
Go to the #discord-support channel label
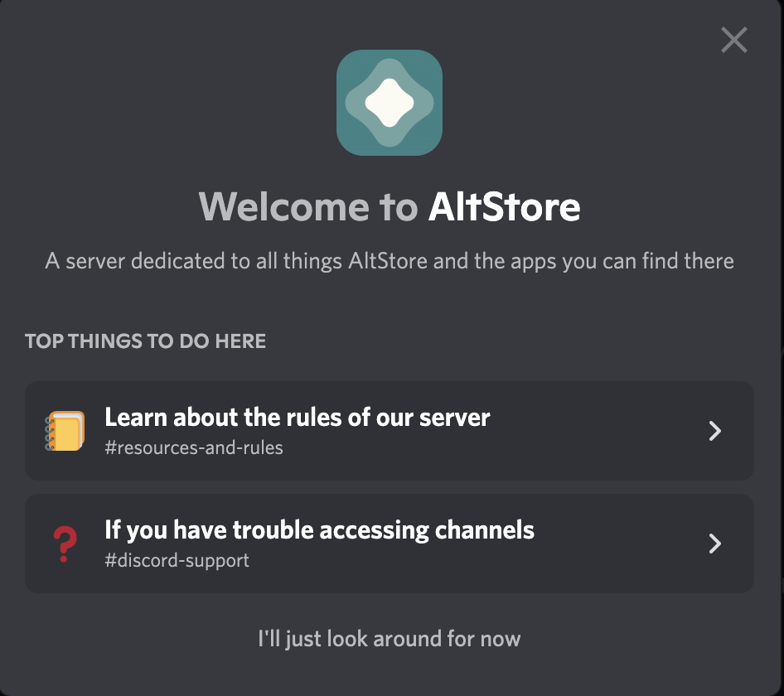coord(177,561)
